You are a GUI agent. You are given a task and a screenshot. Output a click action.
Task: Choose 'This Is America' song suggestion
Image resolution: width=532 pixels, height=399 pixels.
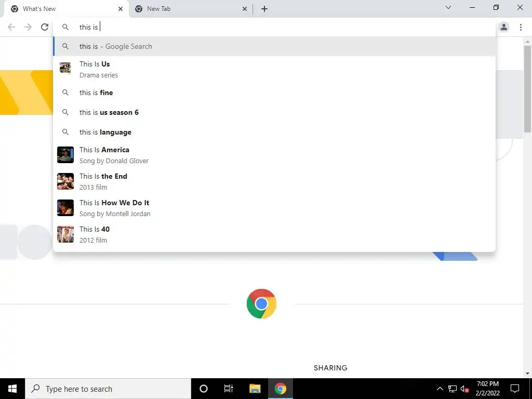[274, 155]
